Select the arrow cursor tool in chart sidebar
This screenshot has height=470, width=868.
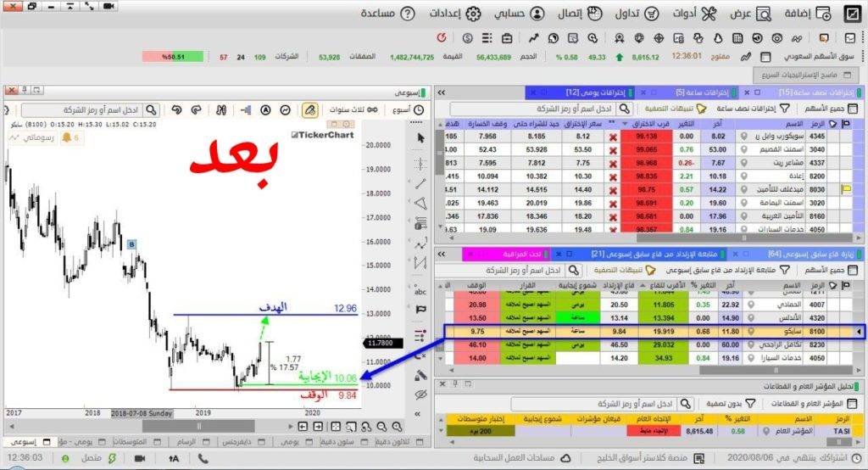click(x=420, y=137)
